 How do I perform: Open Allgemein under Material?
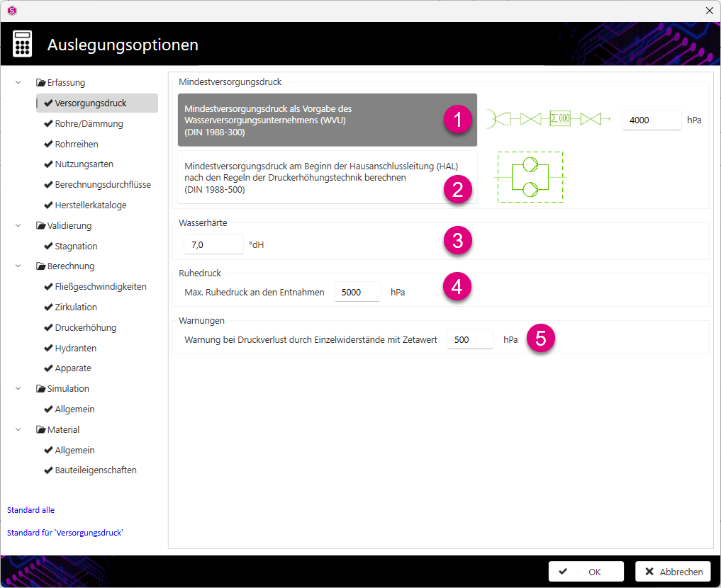point(74,450)
